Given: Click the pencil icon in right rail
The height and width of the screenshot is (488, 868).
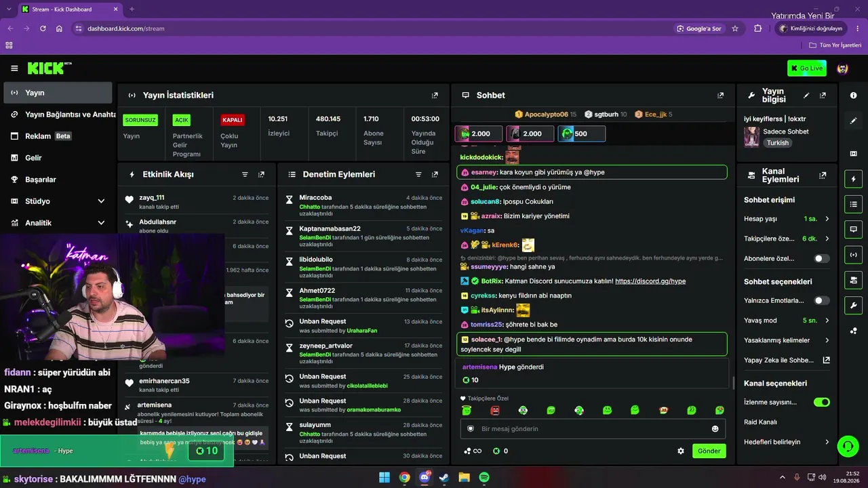Looking at the screenshot, I should click(853, 121).
